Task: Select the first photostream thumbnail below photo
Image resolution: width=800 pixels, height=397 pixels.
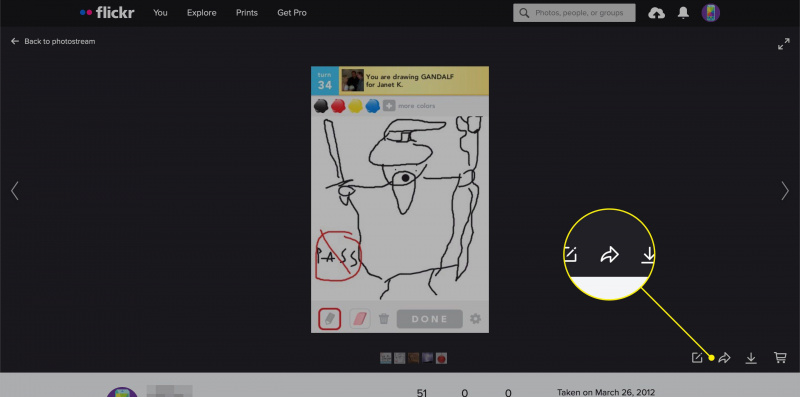Action: (x=386, y=358)
